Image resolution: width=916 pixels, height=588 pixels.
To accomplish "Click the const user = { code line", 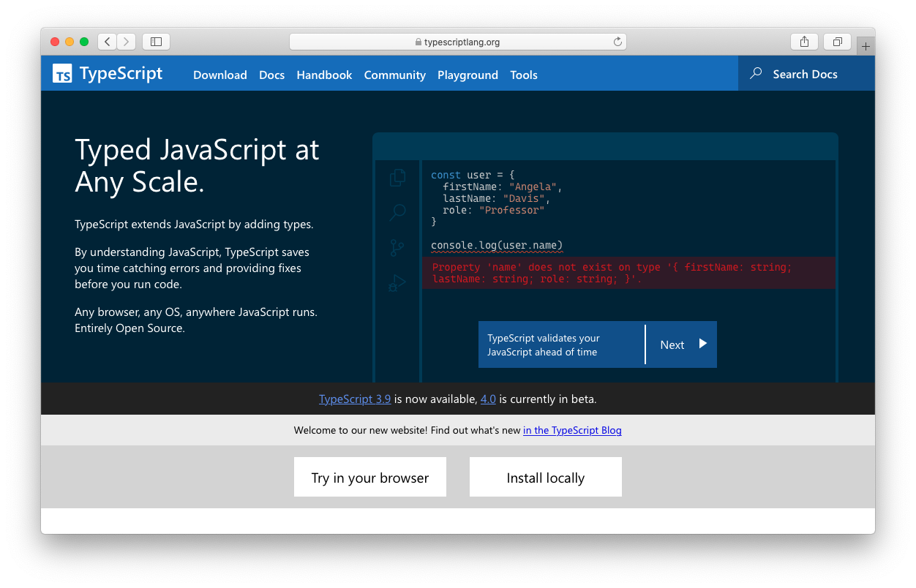I will [473, 175].
